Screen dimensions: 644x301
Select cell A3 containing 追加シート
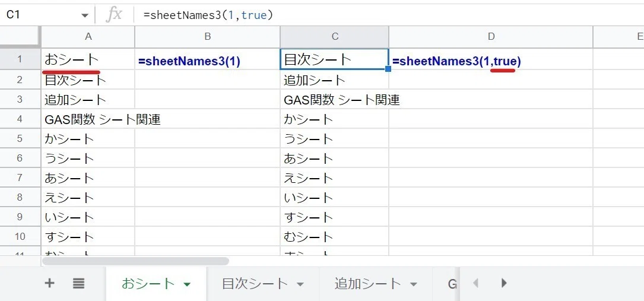tap(88, 99)
